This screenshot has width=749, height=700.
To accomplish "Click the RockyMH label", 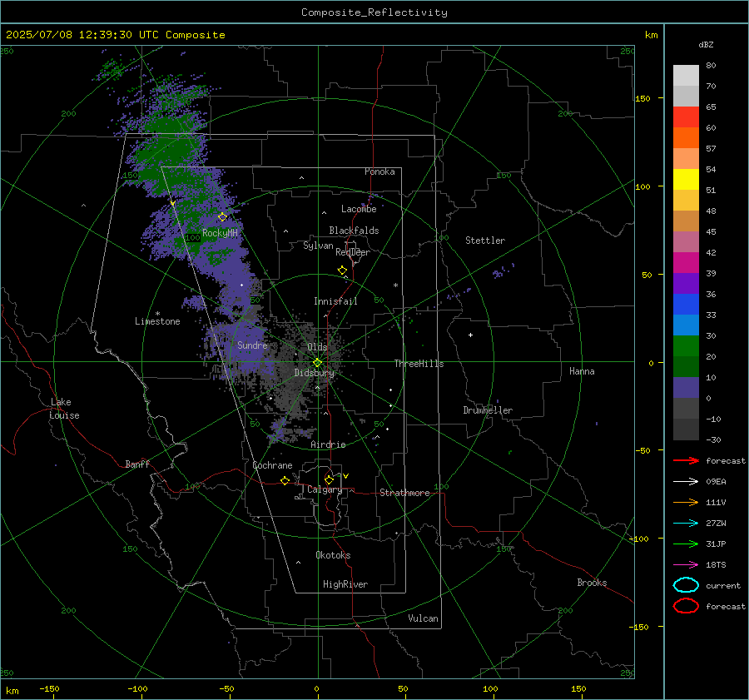I will coord(220,233).
